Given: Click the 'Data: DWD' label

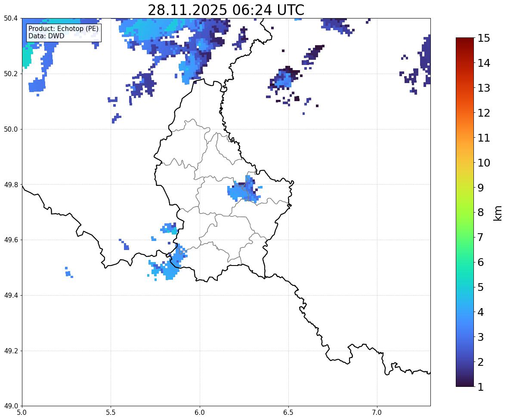Looking at the screenshot, I should coord(46,36).
